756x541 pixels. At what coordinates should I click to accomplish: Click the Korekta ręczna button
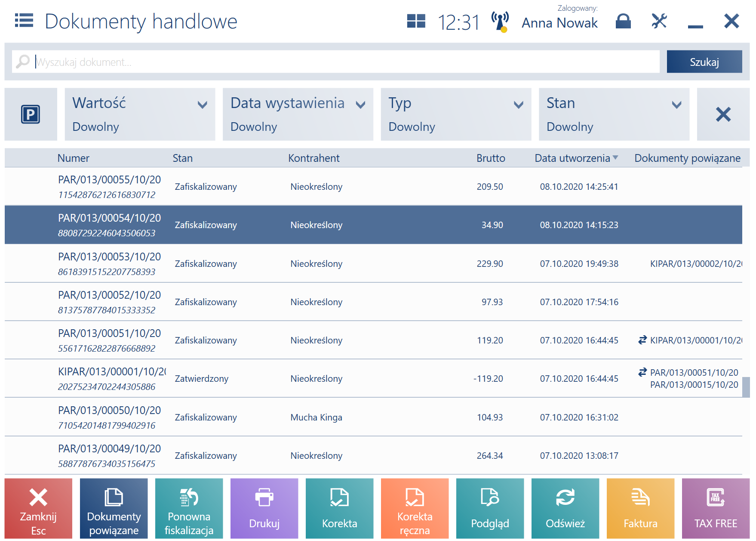coord(415,508)
